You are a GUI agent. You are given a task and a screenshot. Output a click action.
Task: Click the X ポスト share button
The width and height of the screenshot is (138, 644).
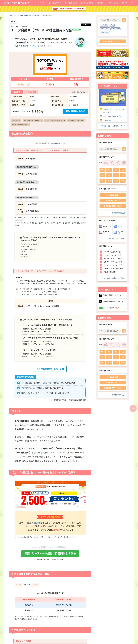click(85, 25)
